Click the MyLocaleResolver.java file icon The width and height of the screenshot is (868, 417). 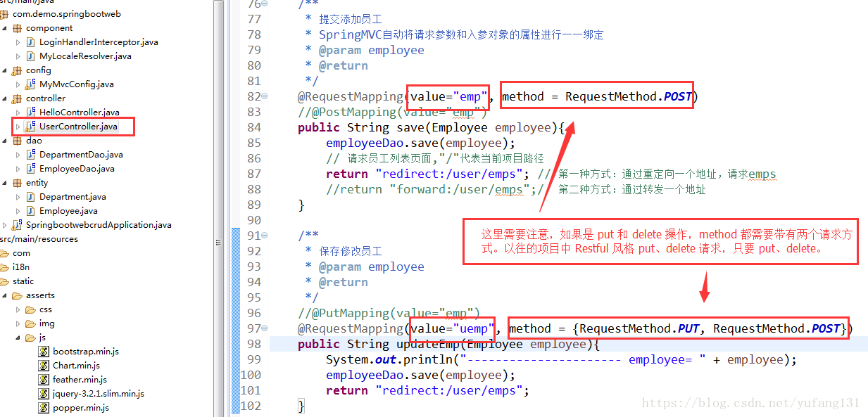(x=31, y=56)
